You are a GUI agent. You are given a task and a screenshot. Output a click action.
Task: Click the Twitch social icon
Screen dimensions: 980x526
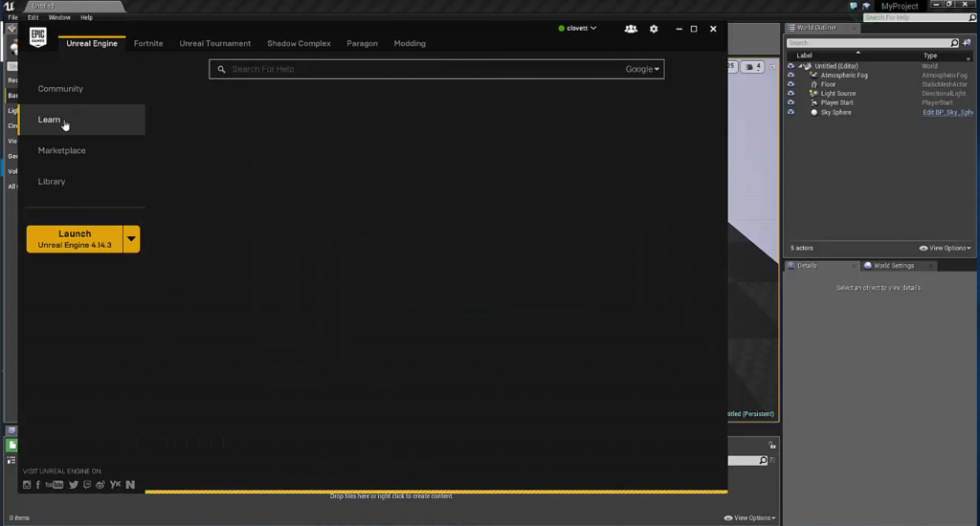click(87, 485)
